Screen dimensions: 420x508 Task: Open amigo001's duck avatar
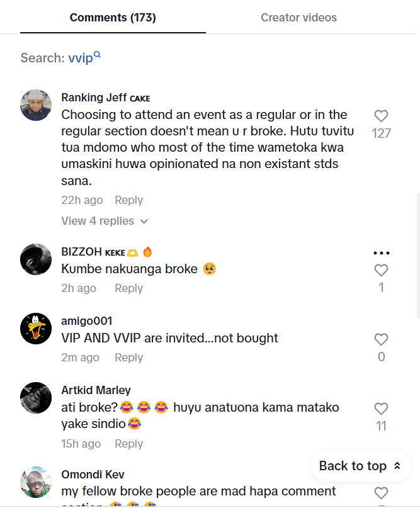pos(36,329)
